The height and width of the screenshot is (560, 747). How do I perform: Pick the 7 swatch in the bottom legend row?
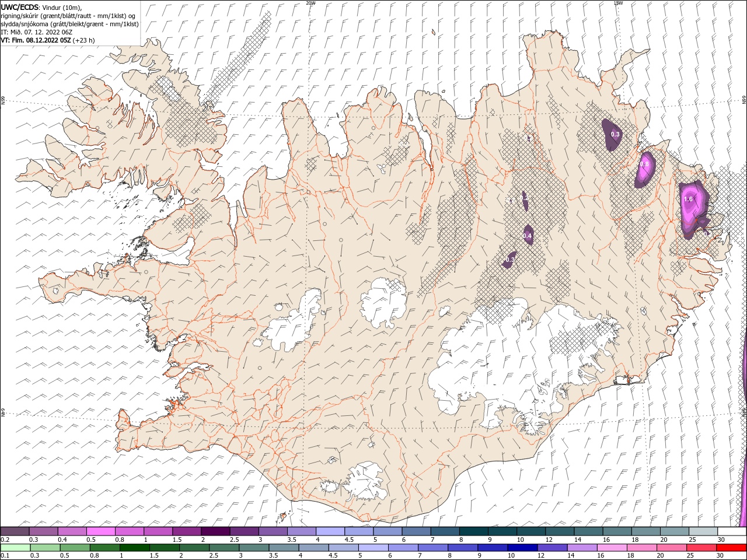click(x=433, y=548)
